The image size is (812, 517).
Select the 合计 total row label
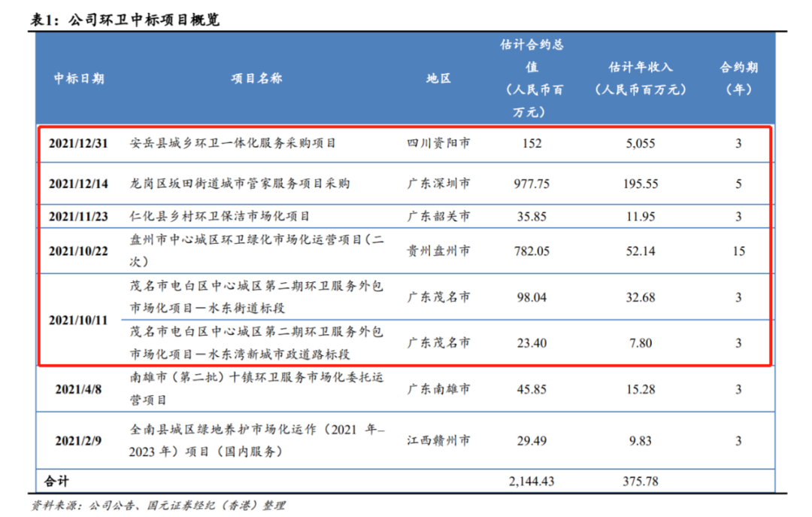pyautogui.click(x=56, y=481)
